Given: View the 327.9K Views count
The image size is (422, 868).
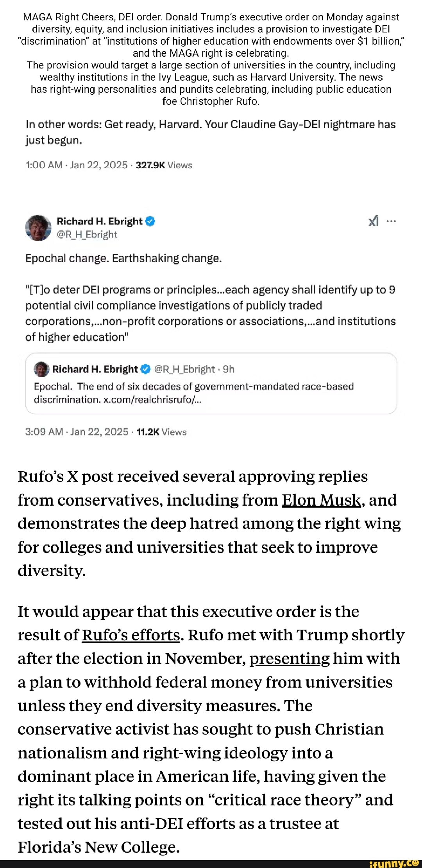Looking at the screenshot, I should (x=164, y=165).
